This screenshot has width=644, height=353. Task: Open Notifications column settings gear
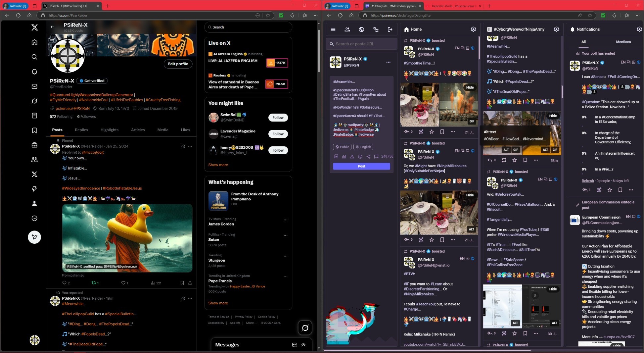pos(639,29)
